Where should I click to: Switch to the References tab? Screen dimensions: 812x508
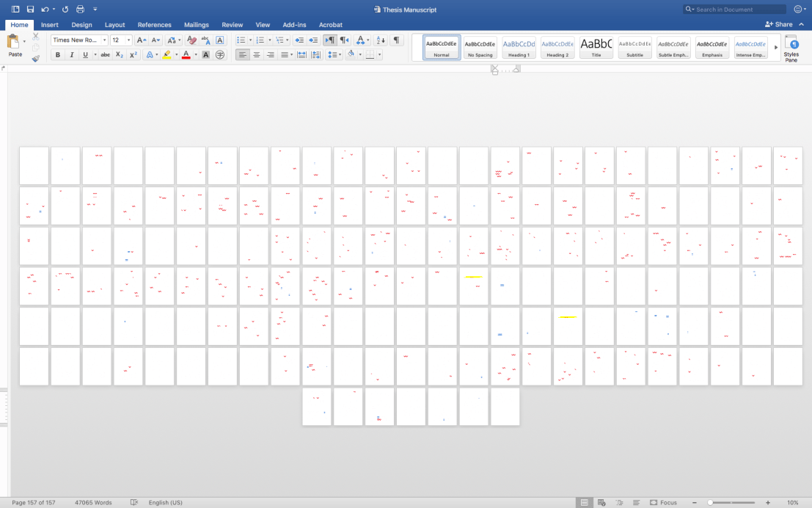(154, 25)
